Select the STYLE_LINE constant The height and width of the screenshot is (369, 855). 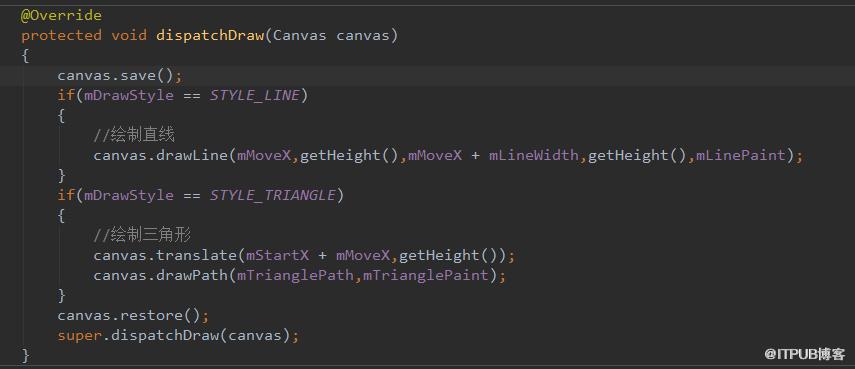click(x=255, y=96)
